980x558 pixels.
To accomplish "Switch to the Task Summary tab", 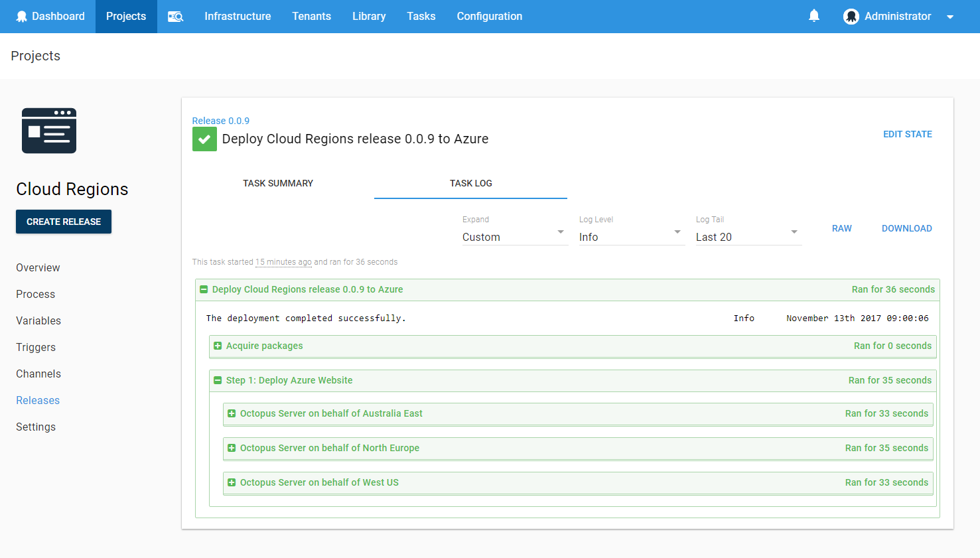I will [x=277, y=183].
